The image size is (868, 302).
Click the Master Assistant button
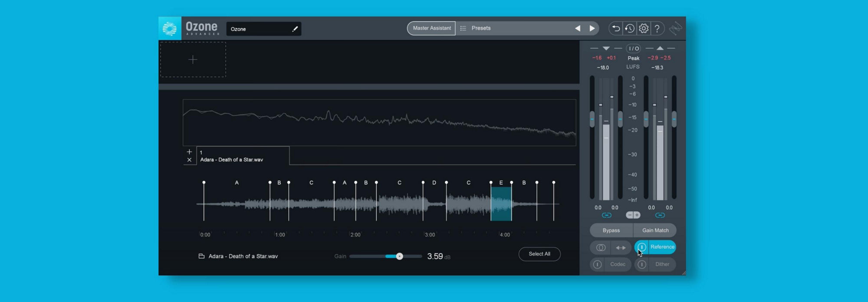coord(431,28)
